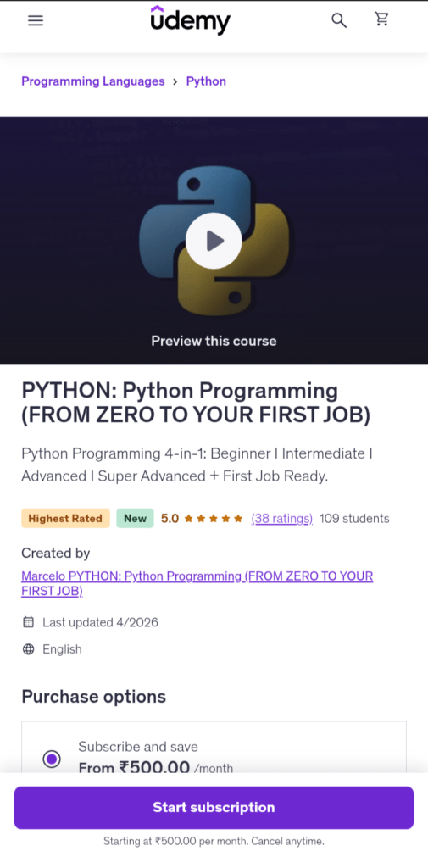Click the Created by label

[55, 553]
